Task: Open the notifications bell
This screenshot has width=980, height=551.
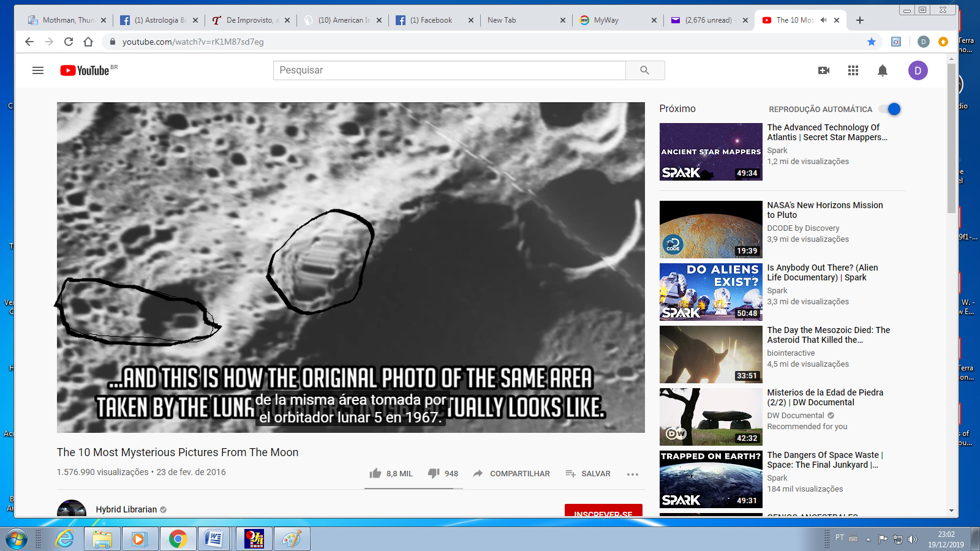Action: coord(883,70)
